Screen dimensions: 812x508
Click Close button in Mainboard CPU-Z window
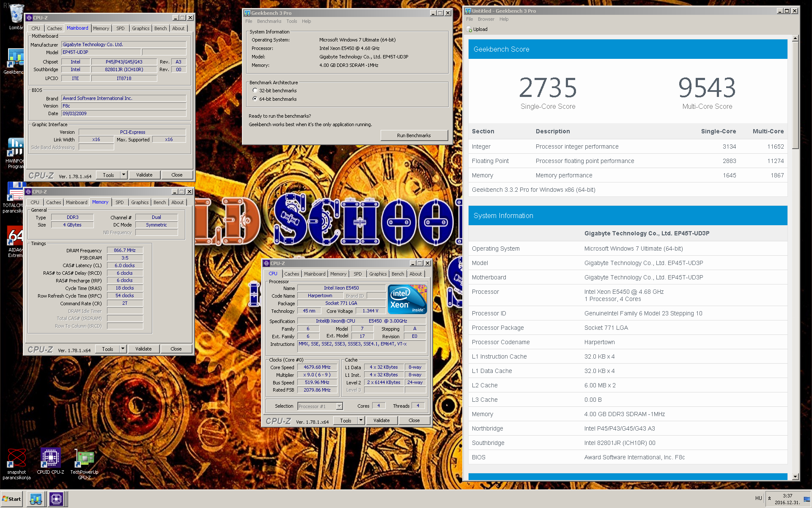177,175
